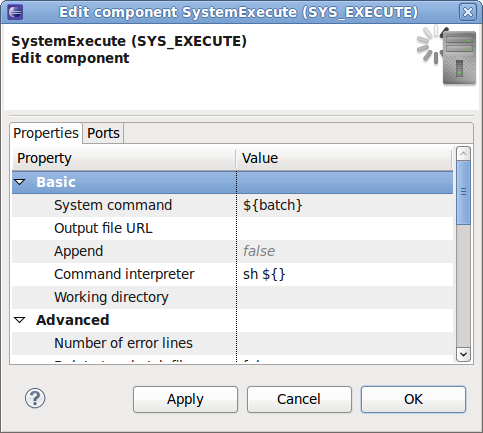The height and width of the screenshot is (433, 483).
Task: Click the Apply button
Action: (185, 399)
